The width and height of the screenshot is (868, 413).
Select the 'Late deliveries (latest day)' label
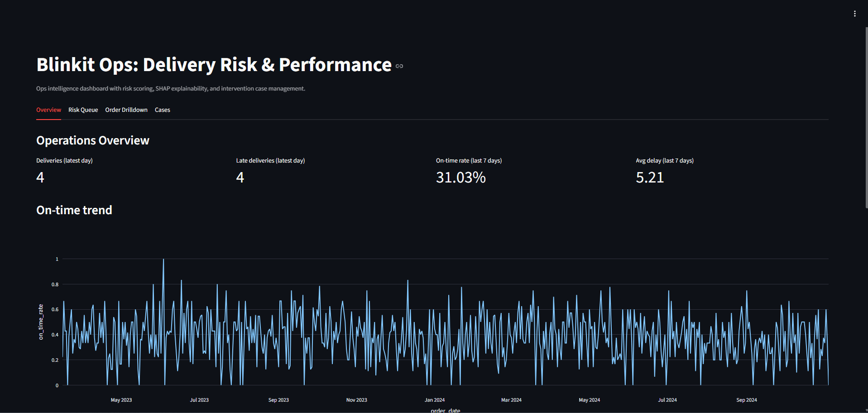coord(270,161)
